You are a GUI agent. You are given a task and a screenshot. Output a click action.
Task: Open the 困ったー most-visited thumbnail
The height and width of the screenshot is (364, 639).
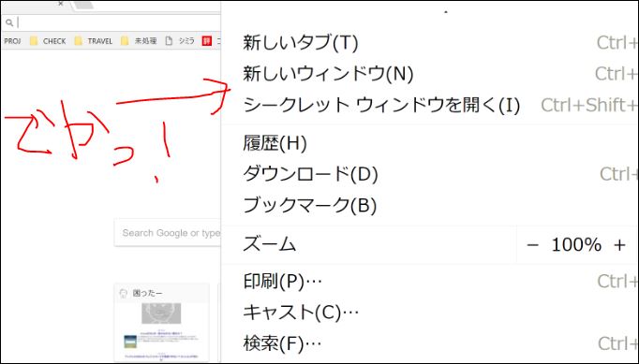162,323
